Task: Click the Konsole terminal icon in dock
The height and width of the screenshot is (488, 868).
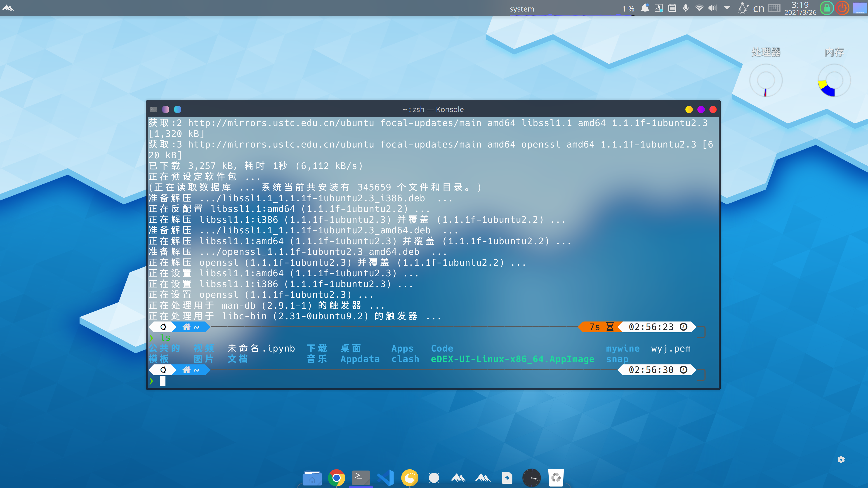Action: click(x=361, y=478)
